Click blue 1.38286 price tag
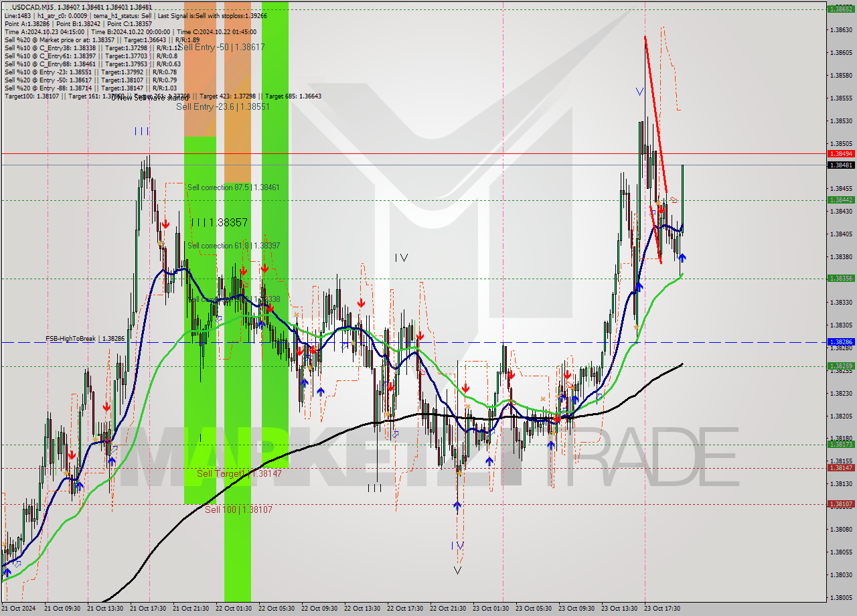This screenshot has height=616, width=857. (840, 341)
